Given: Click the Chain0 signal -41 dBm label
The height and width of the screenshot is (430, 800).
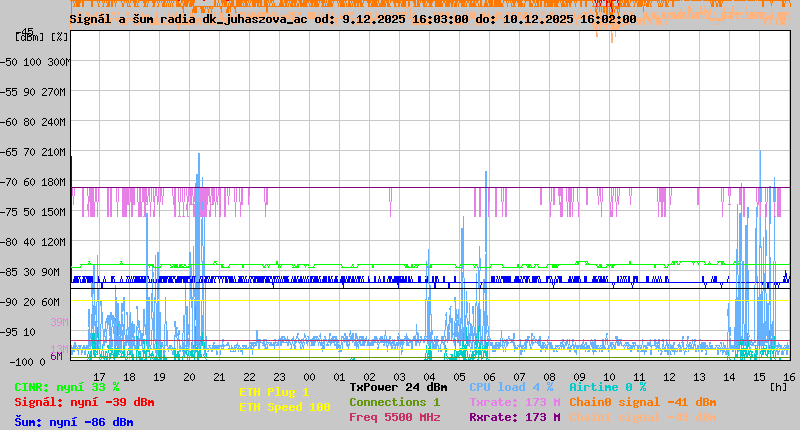Looking at the screenshot, I should 642,402.
